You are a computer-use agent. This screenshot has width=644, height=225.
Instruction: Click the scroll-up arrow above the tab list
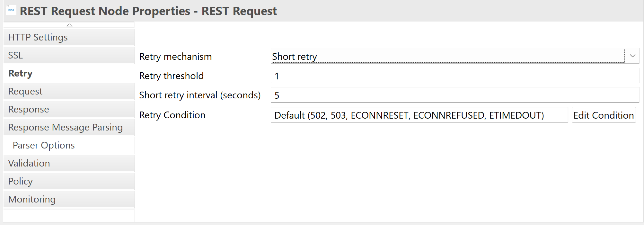[x=69, y=25]
